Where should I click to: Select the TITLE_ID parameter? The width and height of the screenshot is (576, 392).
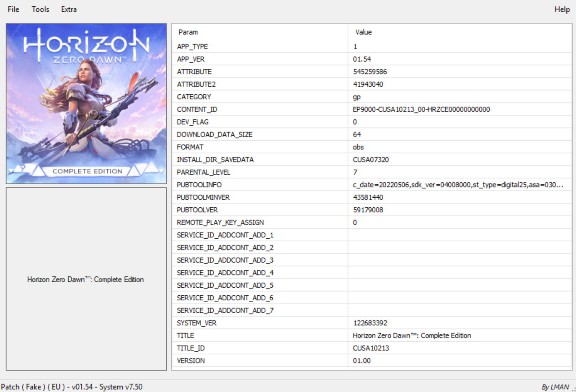[x=191, y=348]
